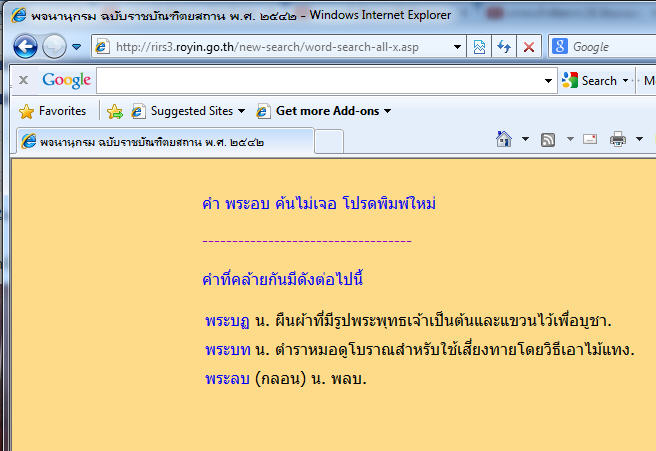Click the greyed Forward navigation button
Viewport: 656px width, 451px height.
[54, 46]
